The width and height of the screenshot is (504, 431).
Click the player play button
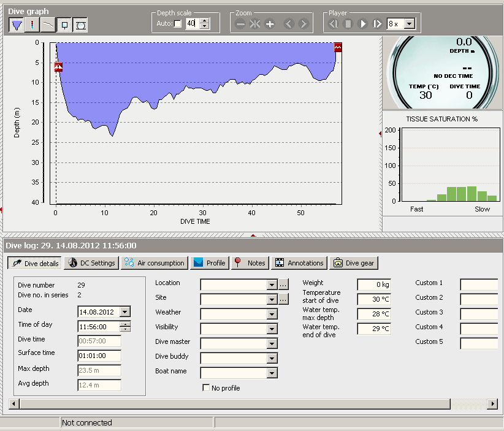tap(362, 24)
